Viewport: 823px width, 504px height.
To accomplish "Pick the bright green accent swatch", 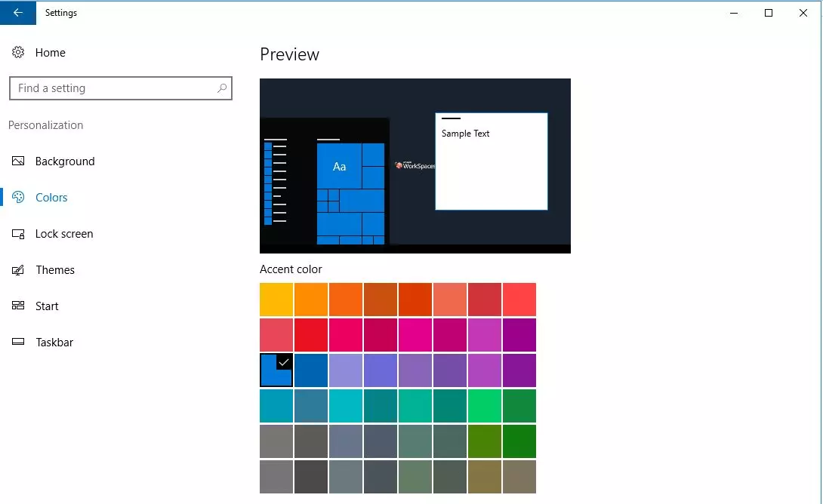I will [484, 406].
